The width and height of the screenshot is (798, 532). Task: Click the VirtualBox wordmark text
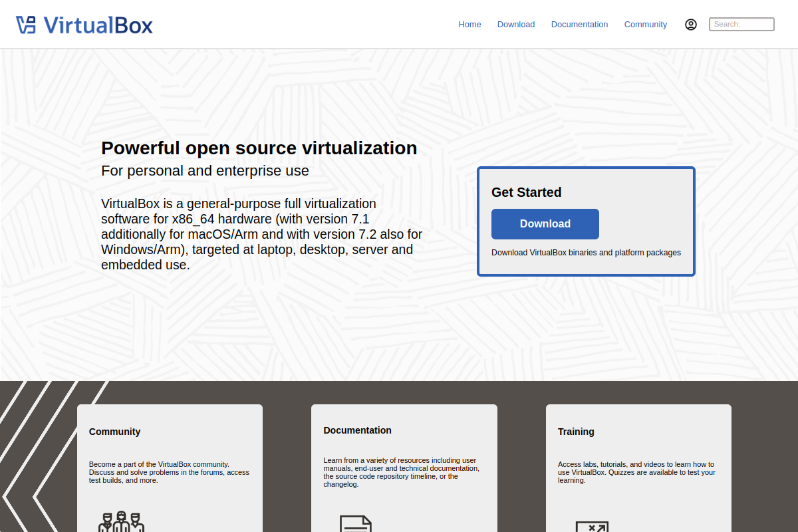click(x=98, y=25)
